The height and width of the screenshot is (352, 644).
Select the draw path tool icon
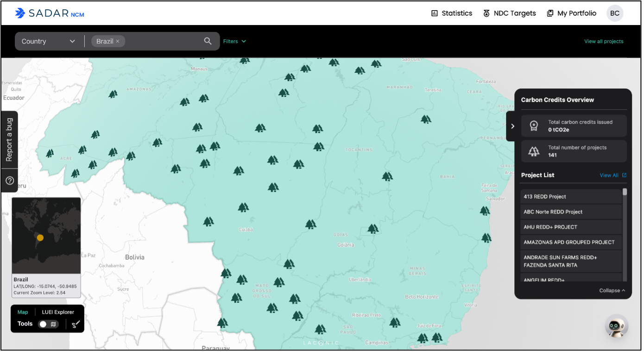point(76,324)
